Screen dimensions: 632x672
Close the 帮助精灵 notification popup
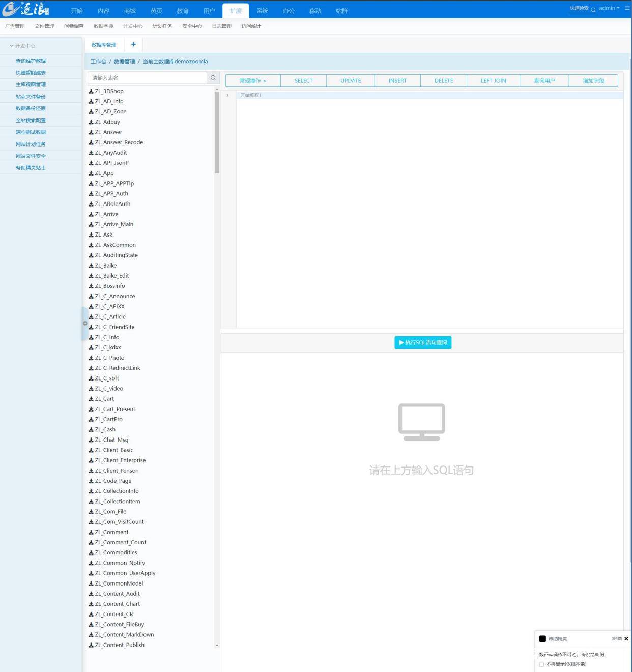[x=626, y=639]
